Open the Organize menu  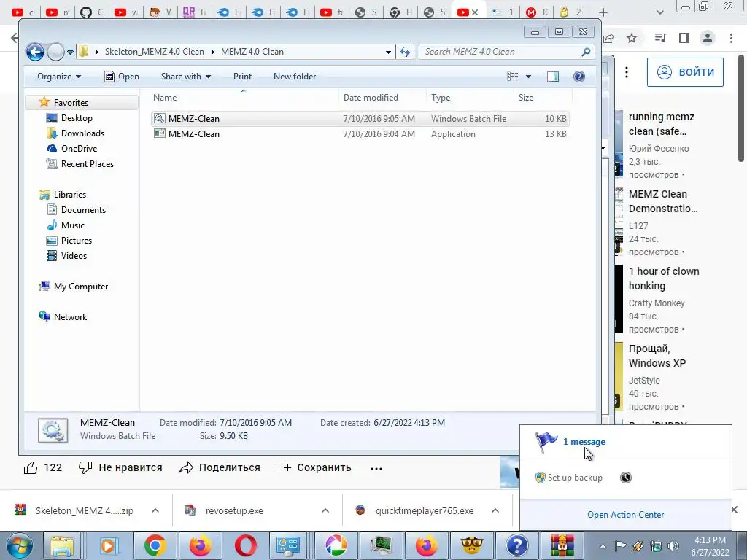coord(59,77)
